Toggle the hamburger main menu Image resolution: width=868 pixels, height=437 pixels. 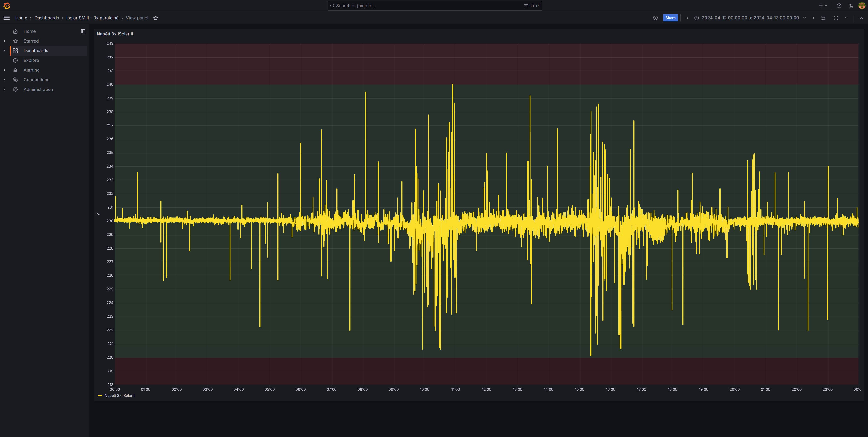point(7,18)
